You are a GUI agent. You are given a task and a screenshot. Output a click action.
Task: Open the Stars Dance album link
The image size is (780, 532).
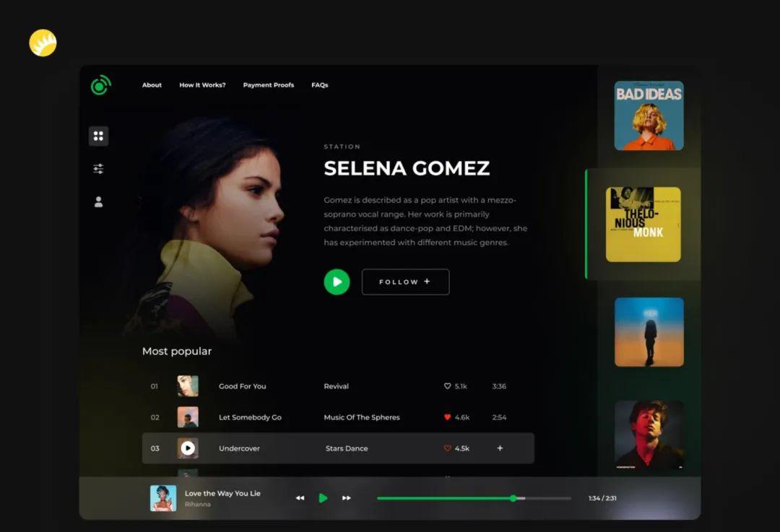[x=347, y=448]
